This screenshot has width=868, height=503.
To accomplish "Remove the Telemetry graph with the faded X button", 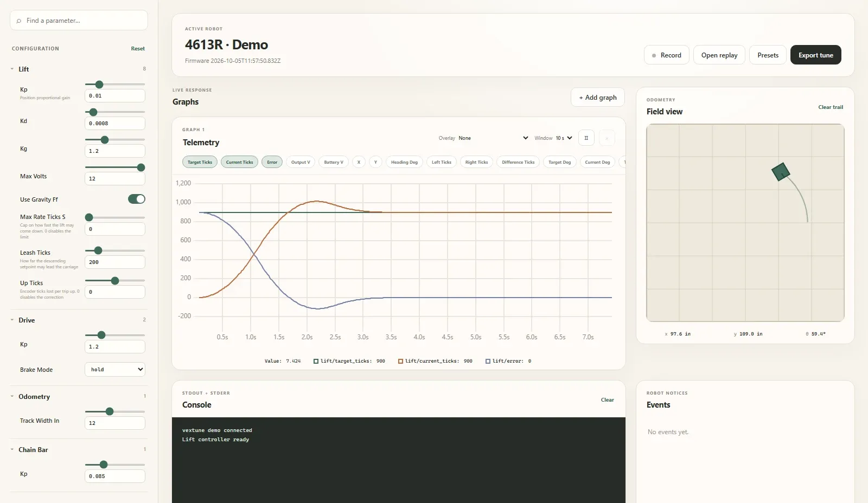I will pyautogui.click(x=607, y=138).
